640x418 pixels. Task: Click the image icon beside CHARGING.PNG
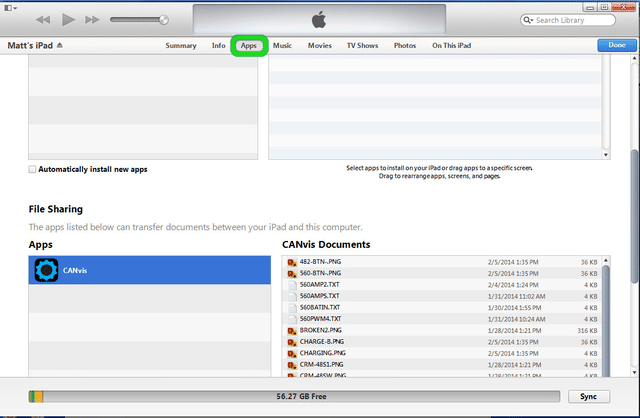pyautogui.click(x=292, y=354)
